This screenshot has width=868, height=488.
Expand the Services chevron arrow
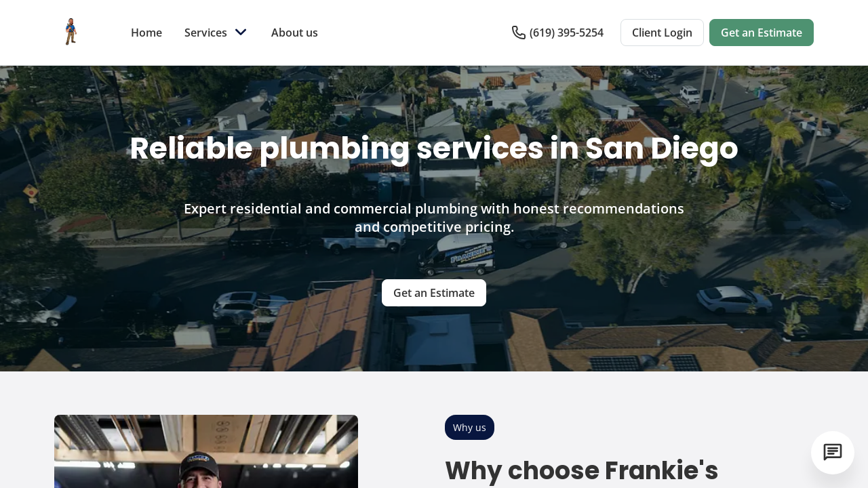pyautogui.click(x=241, y=33)
